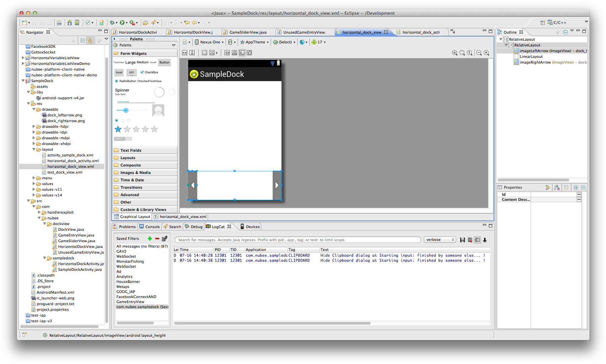Click the Debug bug icon in toolbar

[x=112, y=23]
